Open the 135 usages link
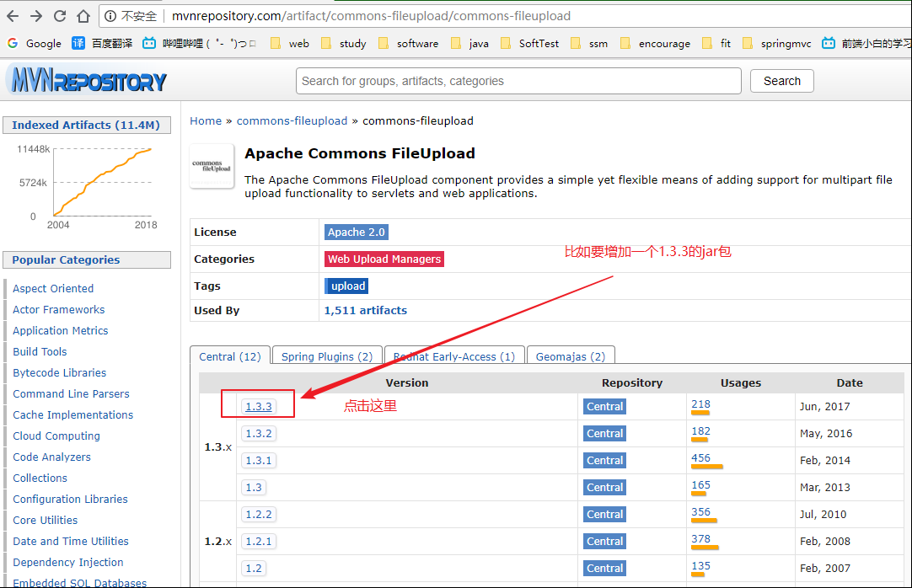912x588 pixels. tap(701, 566)
